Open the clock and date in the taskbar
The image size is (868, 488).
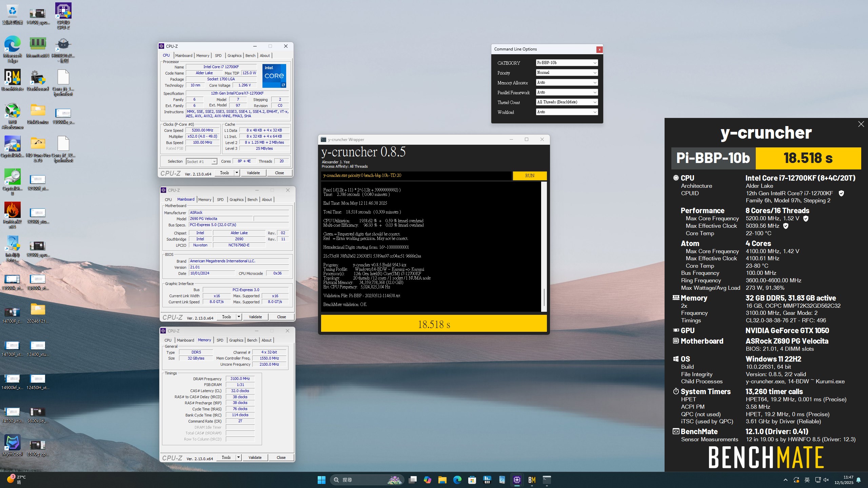(844, 480)
